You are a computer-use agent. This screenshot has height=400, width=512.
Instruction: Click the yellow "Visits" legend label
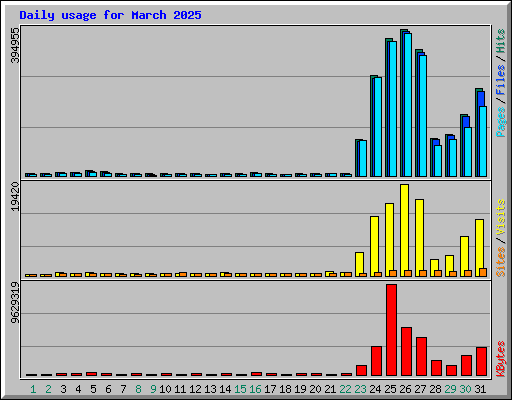pos(501,217)
